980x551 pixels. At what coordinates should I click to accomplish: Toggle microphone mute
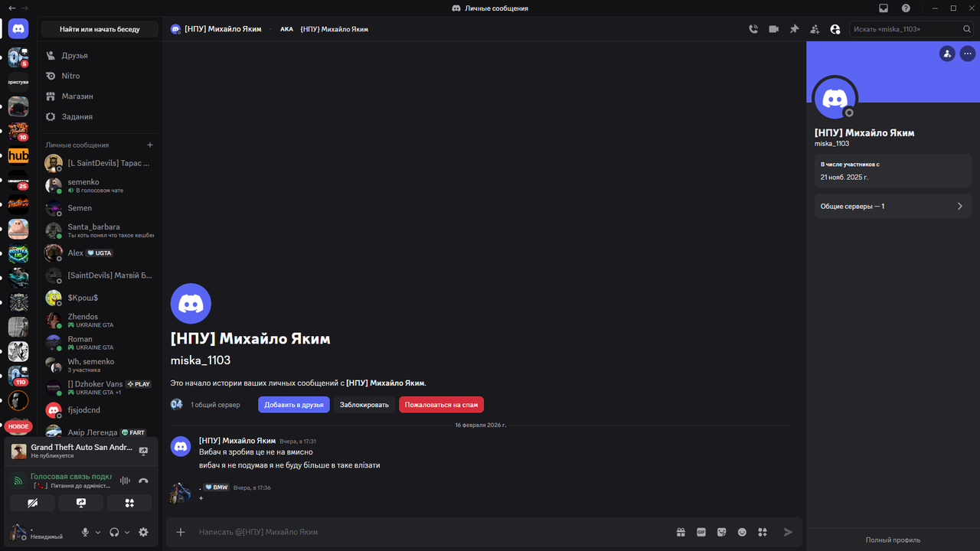click(86, 532)
